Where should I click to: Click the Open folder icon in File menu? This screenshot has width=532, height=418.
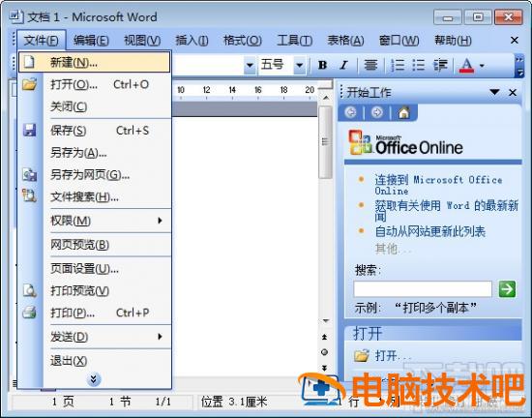[x=30, y=84]
